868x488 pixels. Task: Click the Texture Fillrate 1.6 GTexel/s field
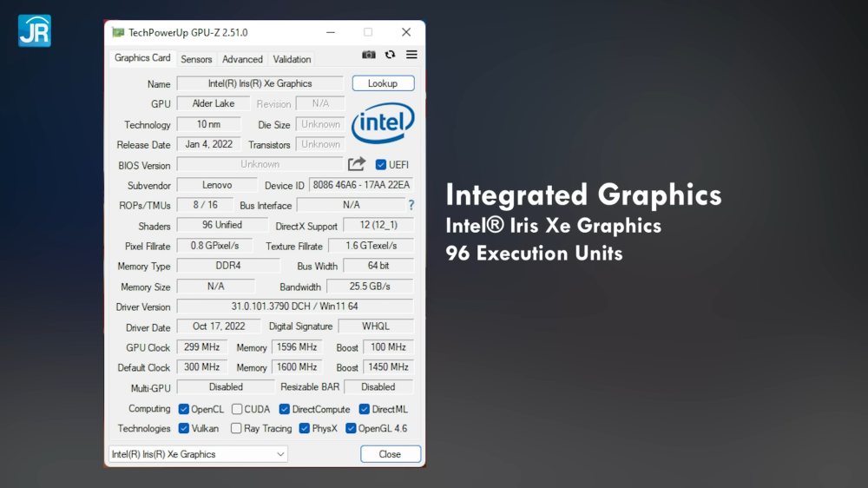coord(371,246)
